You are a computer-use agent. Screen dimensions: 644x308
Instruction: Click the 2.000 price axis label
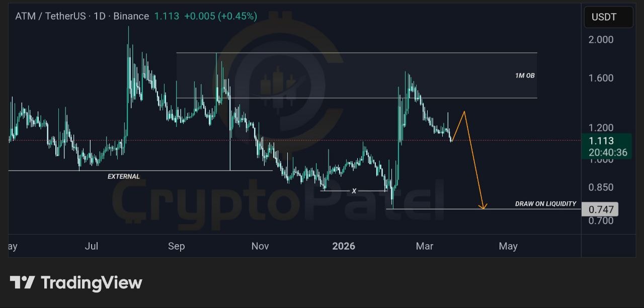coord(601,40)
